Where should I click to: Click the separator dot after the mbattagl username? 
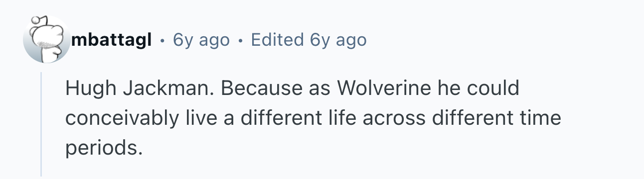[x=162, y=40]
